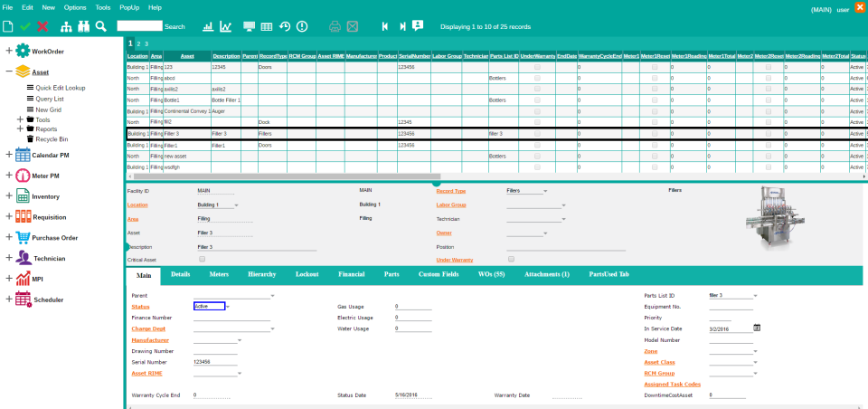Click the table grid view icon
This screenshot has height=409, width=868.
[x=266, y=26]
